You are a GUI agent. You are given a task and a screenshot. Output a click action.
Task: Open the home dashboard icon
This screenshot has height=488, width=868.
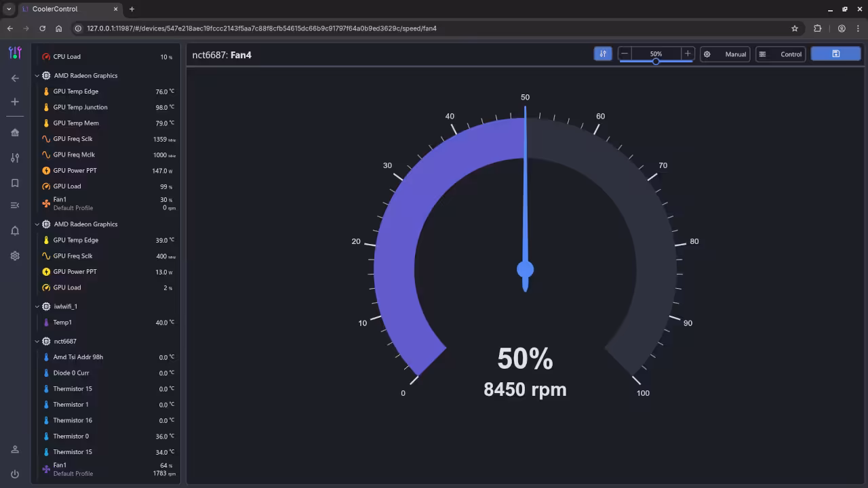15,133
